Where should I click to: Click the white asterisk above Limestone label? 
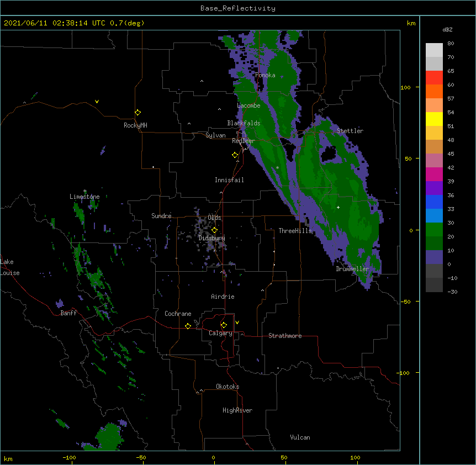pyautogui.click(x=85, y=191)
